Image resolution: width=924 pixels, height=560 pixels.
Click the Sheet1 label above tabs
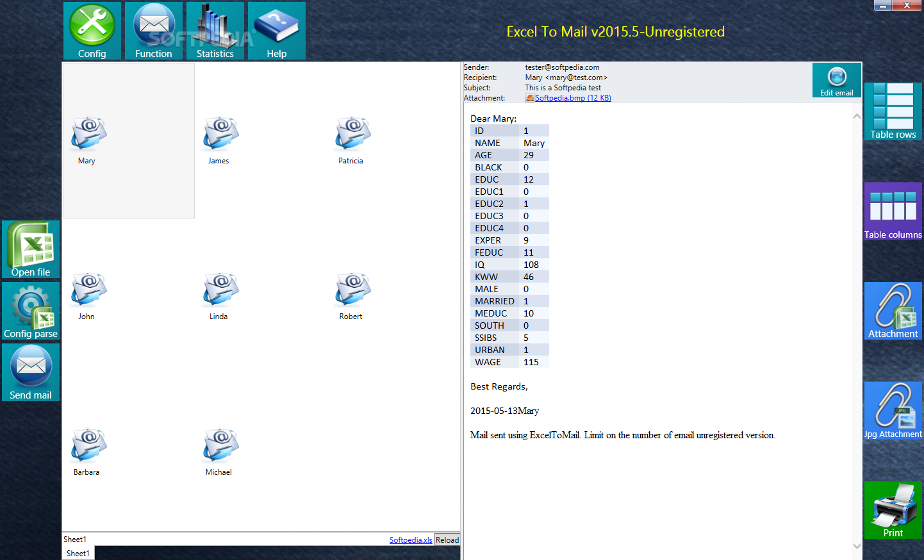tap(75, 539)
